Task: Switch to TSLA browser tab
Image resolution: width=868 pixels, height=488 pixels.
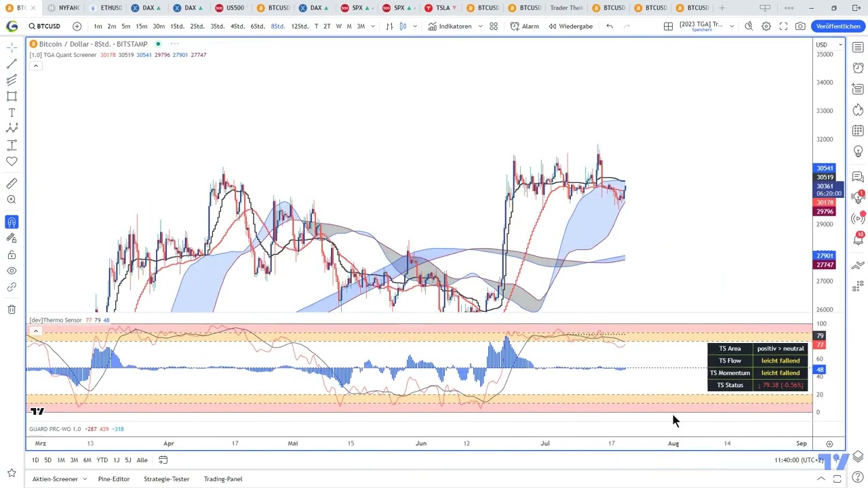Action: (438, 7)
